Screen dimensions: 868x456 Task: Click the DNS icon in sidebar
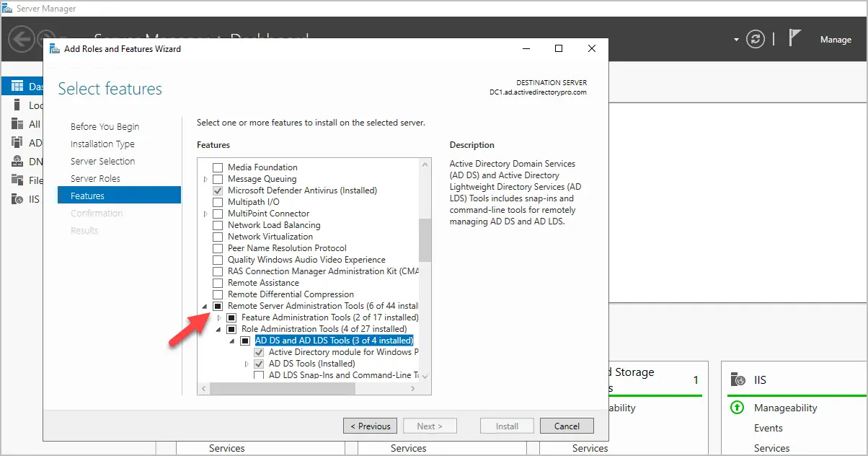(17, 162)
